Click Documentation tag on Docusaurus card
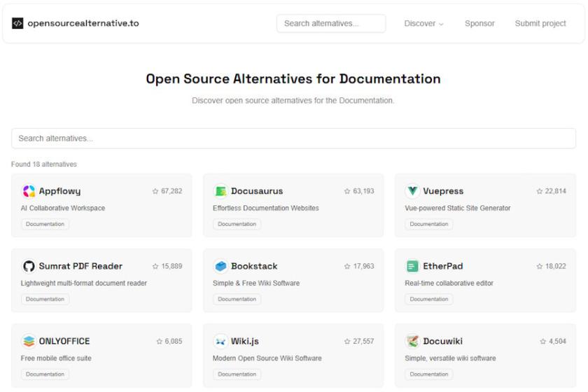Image resolution: width=588 pixels, height=392 pixels. click(x=237, y=224)
